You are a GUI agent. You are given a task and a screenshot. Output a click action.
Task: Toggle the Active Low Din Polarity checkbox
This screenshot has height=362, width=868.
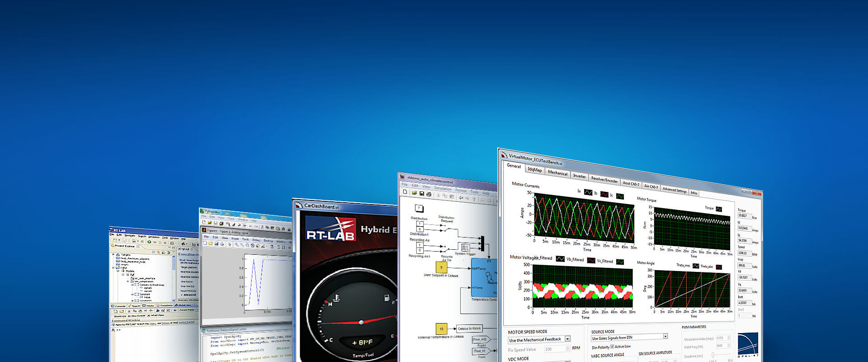pyautogui.click(x=612, y=347)
